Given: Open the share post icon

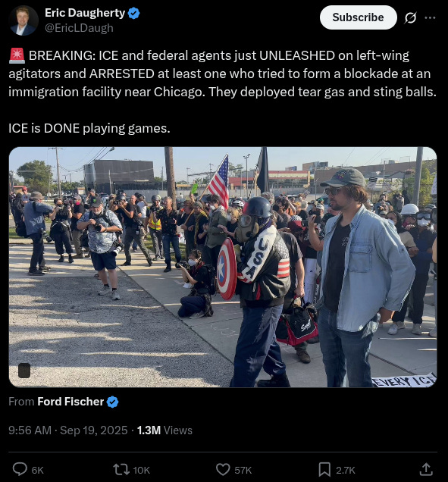Looking at the screenshot, I should pos(426,470).
